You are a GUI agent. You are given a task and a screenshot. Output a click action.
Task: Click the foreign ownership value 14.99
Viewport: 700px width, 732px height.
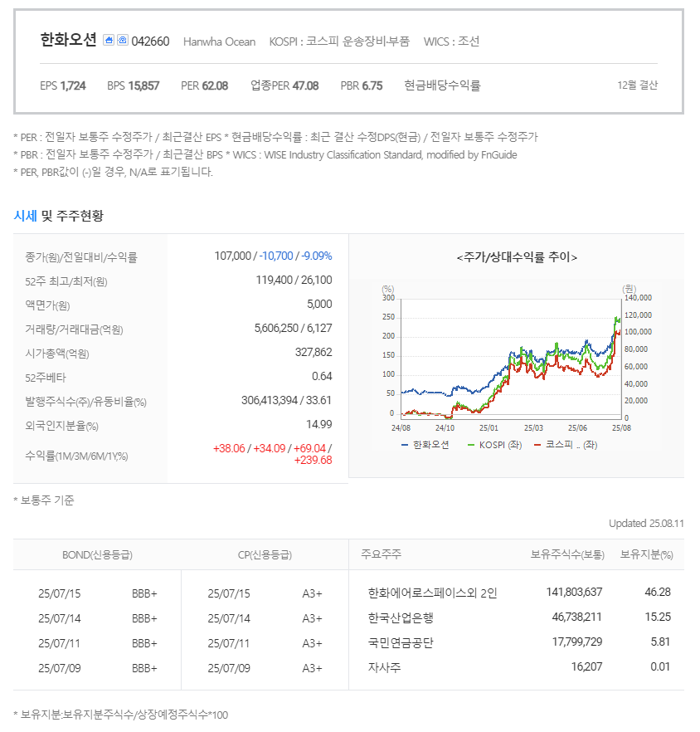[319, 424]
